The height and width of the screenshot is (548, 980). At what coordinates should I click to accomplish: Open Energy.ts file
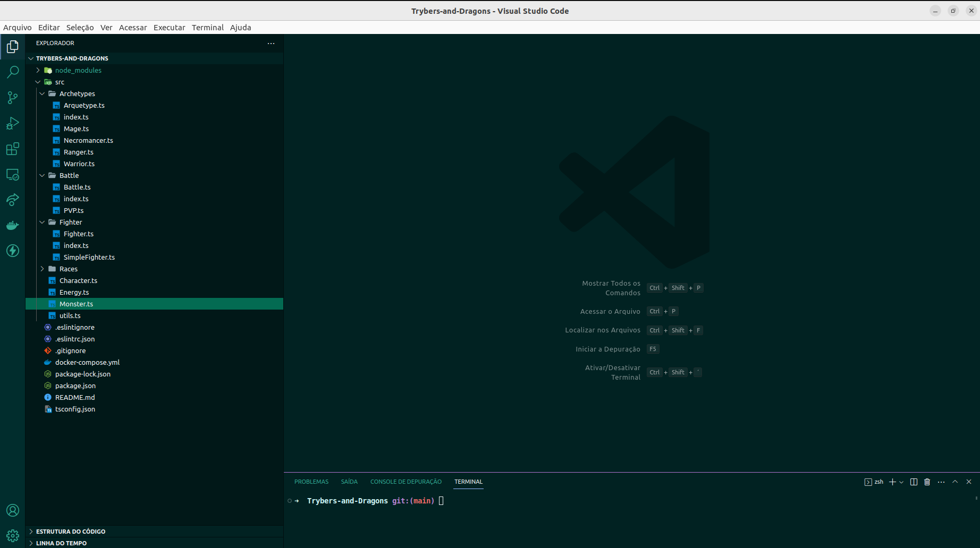154,292
